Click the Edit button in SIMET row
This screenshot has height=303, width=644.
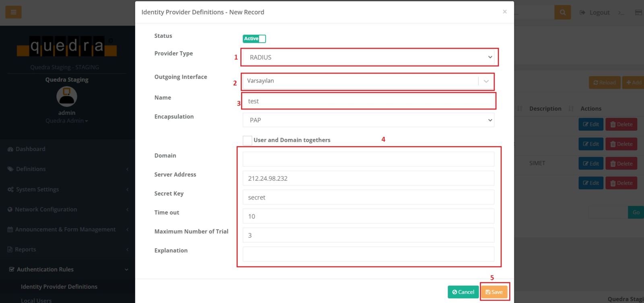pyautogui.click(x=590, y=163)
